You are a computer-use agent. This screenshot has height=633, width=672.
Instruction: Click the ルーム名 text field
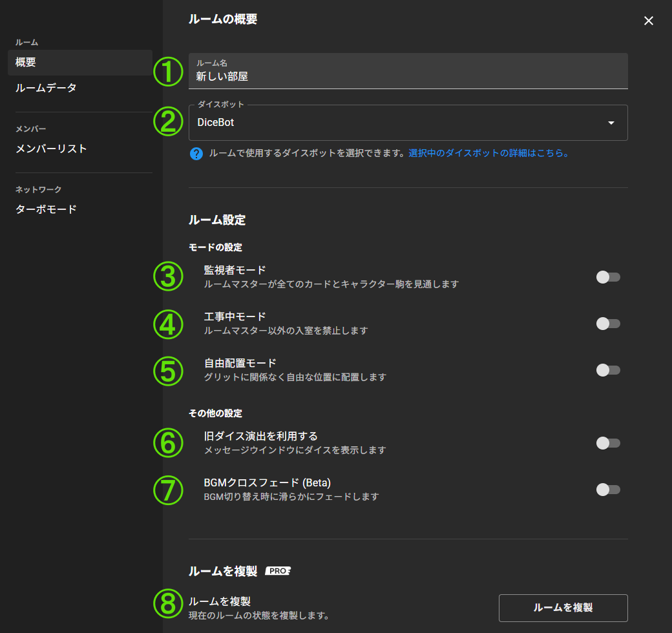pos(408,76)
